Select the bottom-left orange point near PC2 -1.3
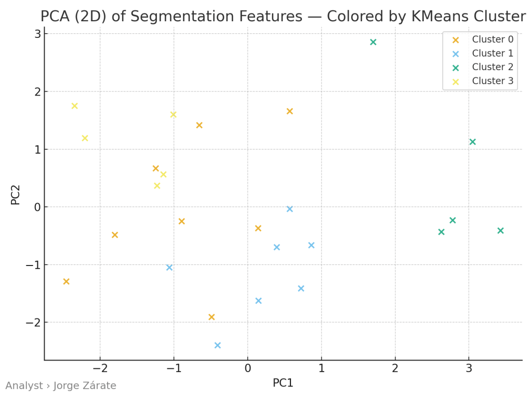 [x=66, y=282]
